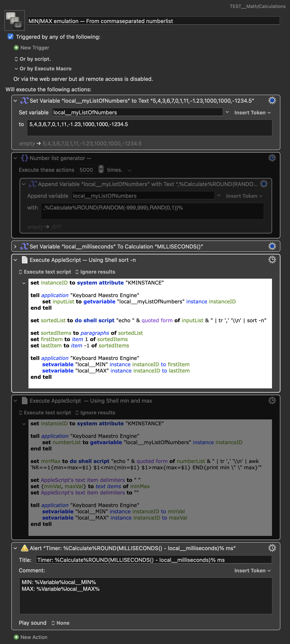Collapse Execute AppleScript Shell min and max action
This screenshot has width=290, height=644.
tap(15, 401)
